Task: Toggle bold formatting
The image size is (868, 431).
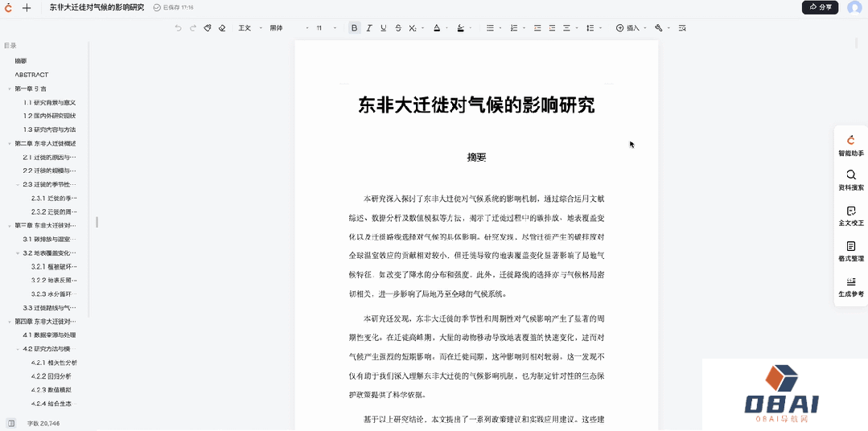Action: (x=354, y=28)
